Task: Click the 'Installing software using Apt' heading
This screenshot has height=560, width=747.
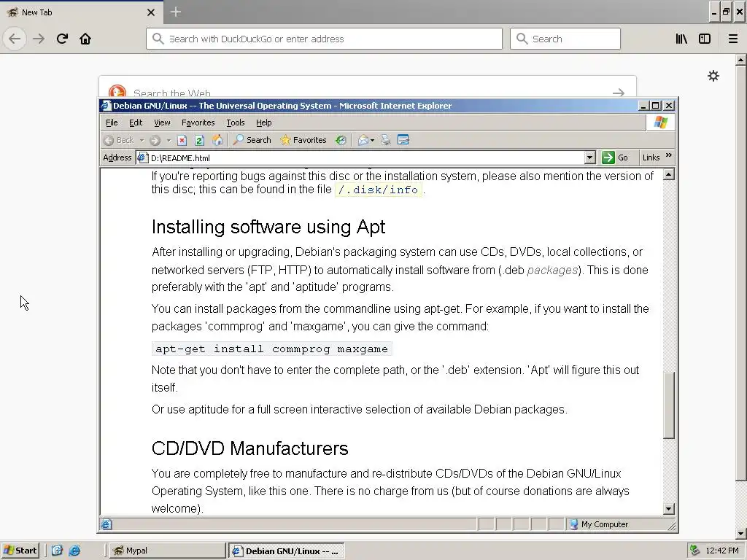Action: tap(268, 227)
